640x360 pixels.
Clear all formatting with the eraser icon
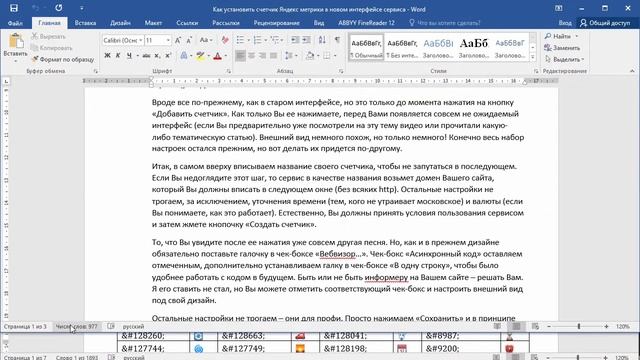click(225, 40)
